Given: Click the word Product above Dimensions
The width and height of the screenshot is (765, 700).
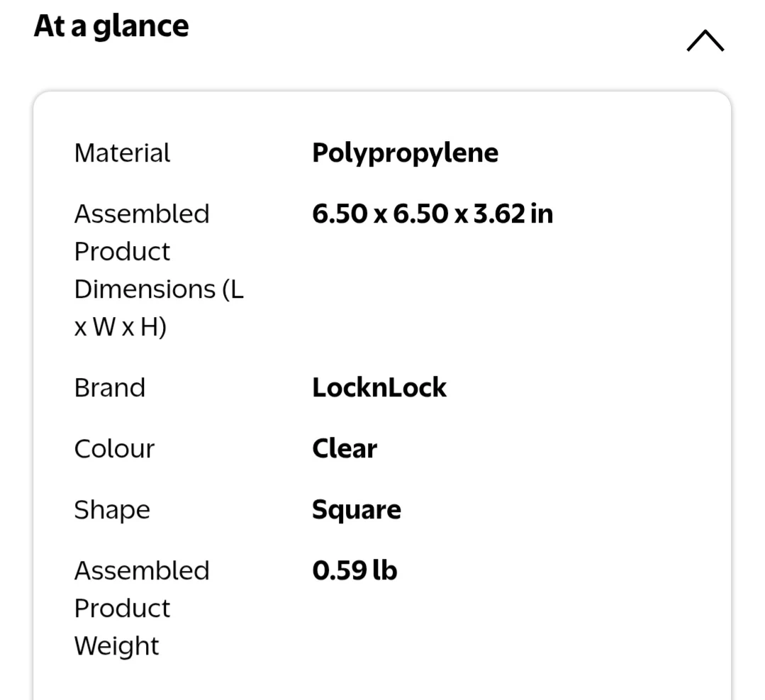Looking at the screenshot, I should tap(122, 252).
